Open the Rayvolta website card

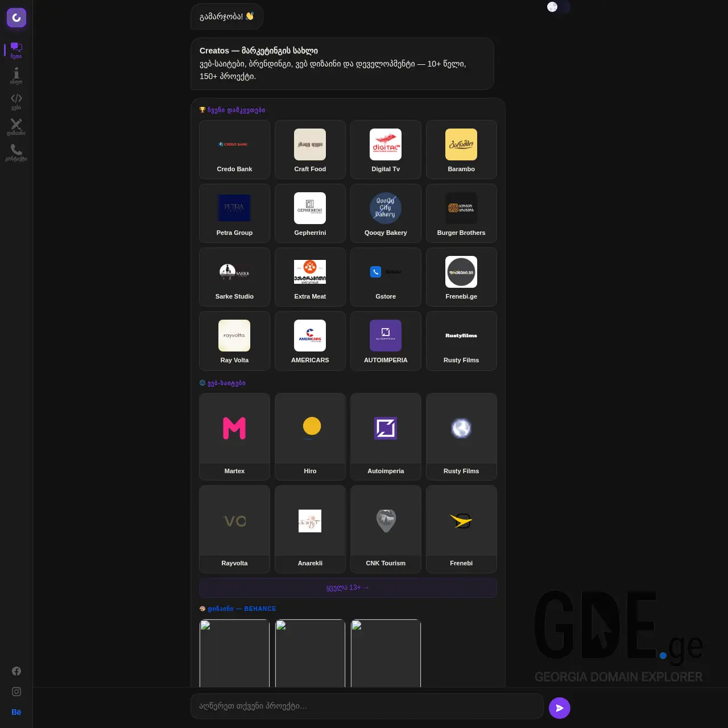click(234, 529)
